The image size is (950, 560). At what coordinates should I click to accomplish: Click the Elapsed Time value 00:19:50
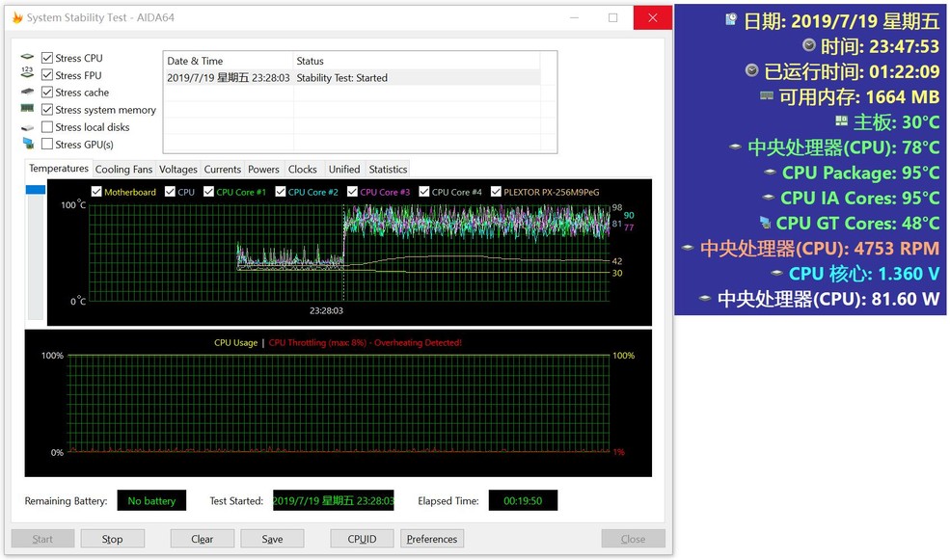[x=523, y=500]
